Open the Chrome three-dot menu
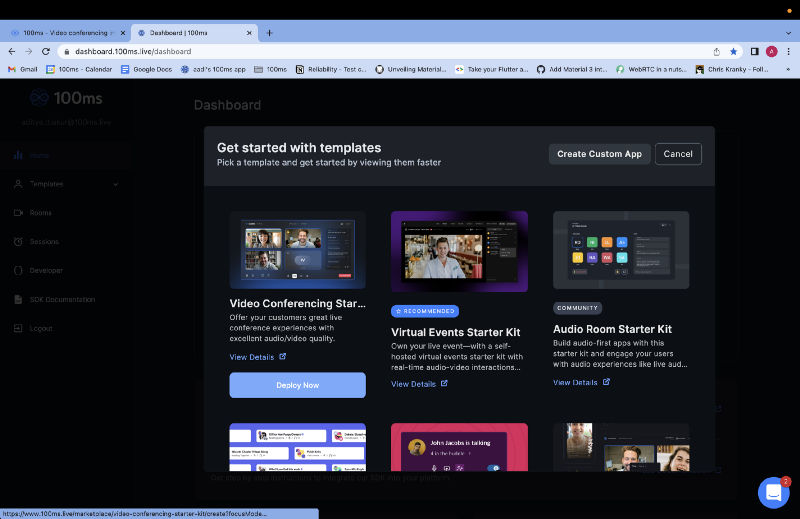Image resolution: width=800 pixels, height=519 pixels. coord(788,52)
